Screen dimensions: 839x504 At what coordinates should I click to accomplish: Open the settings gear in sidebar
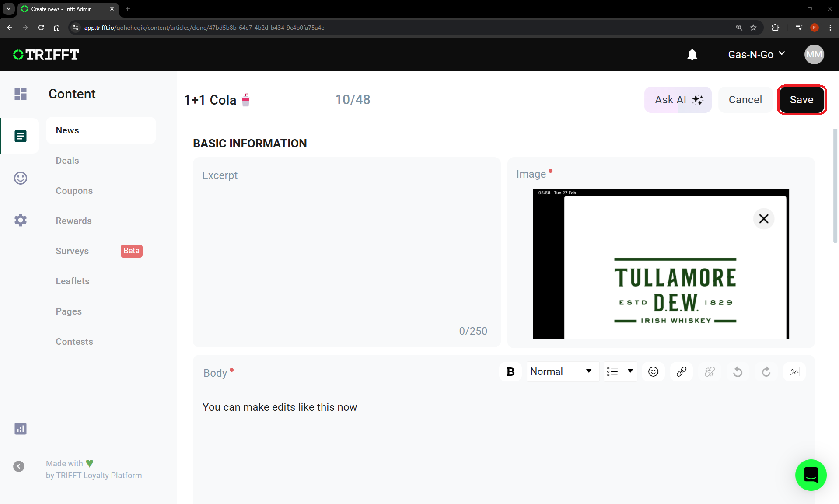click(x=21, y=220)
